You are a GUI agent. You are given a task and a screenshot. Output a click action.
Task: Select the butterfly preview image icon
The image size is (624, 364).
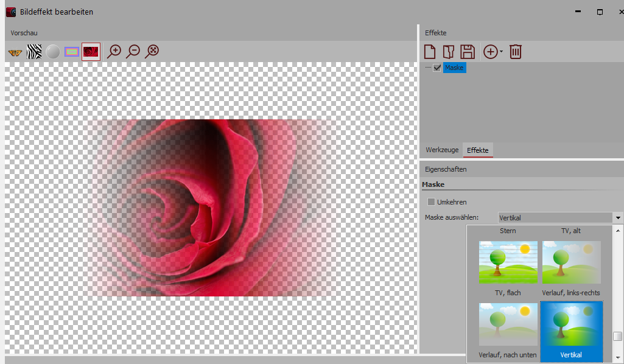pyautogui.click(x=15, y=52)
